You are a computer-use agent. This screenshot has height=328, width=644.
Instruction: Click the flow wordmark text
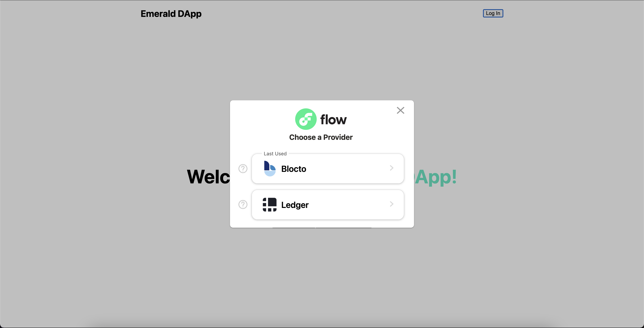[333, 119]
